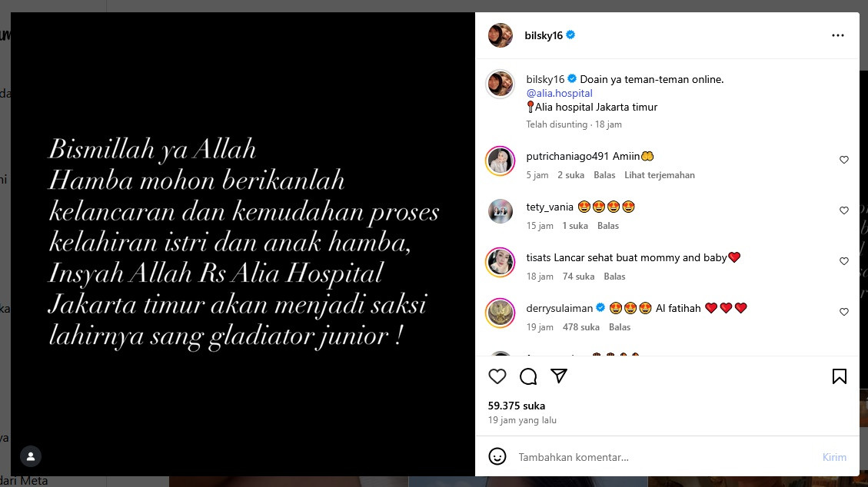Viewport: 868px width, 487px height.
Task: Like putrichaniago491's Amiin comment
Action: [x=843, y=160]
